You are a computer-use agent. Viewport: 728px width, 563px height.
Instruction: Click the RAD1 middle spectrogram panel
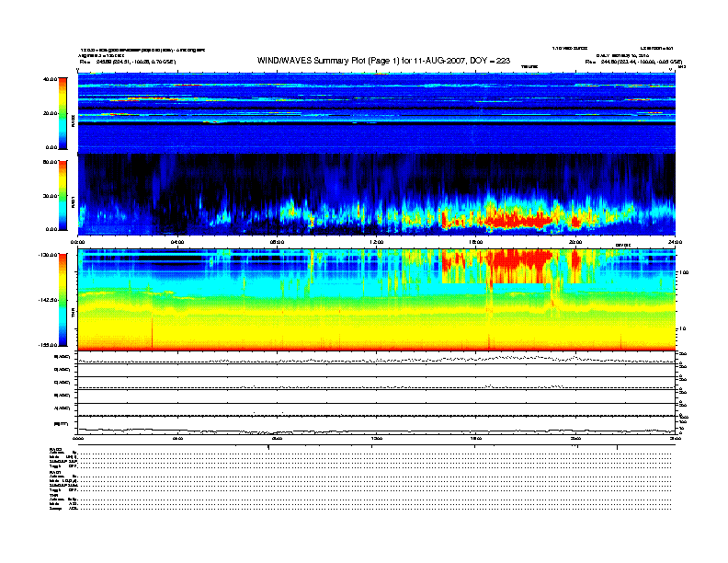click(377, 195)
